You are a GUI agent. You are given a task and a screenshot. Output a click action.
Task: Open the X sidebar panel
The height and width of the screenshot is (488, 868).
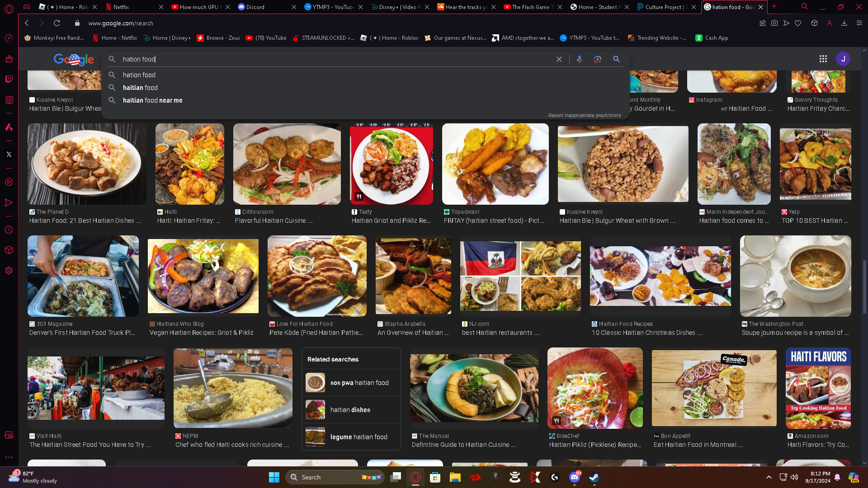(9, 155)
